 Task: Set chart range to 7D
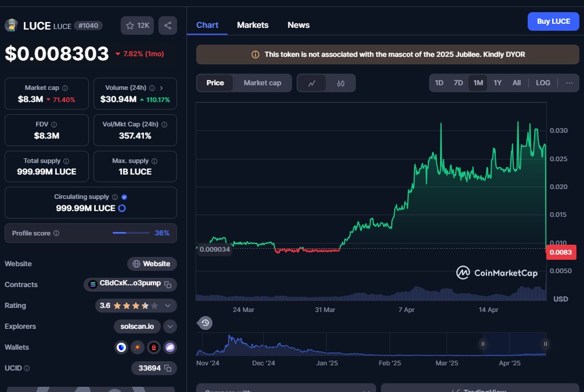[x=458, y=83]
